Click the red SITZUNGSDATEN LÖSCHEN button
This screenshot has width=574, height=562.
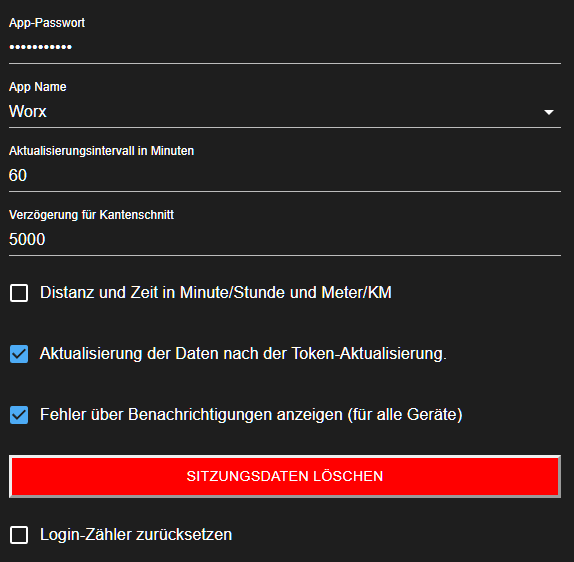285,476
